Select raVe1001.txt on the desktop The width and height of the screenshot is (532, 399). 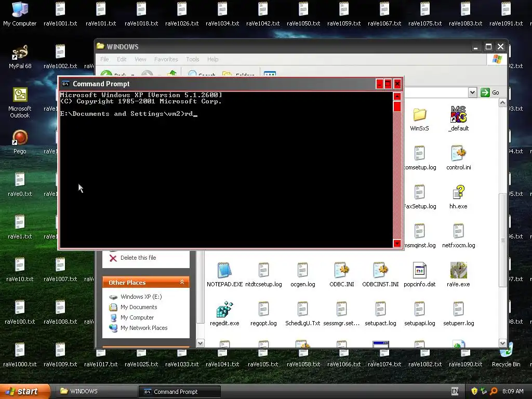point(60,14)
